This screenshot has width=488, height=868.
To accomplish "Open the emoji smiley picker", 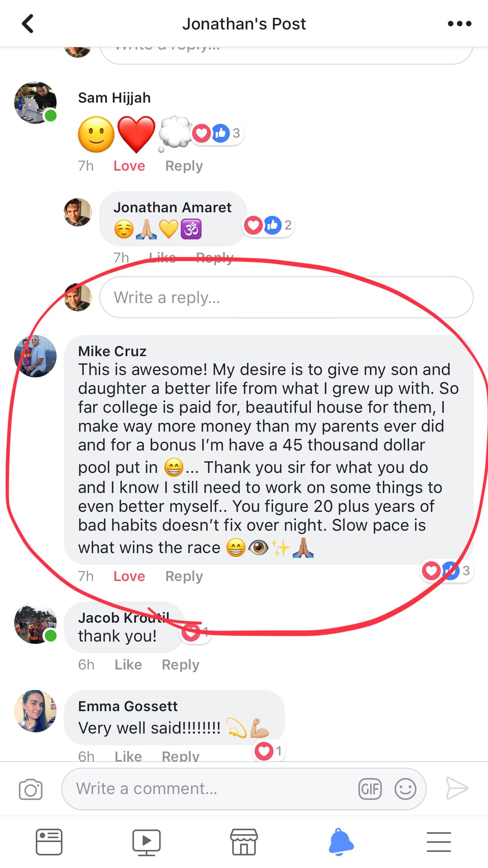I will coord(405,789).
